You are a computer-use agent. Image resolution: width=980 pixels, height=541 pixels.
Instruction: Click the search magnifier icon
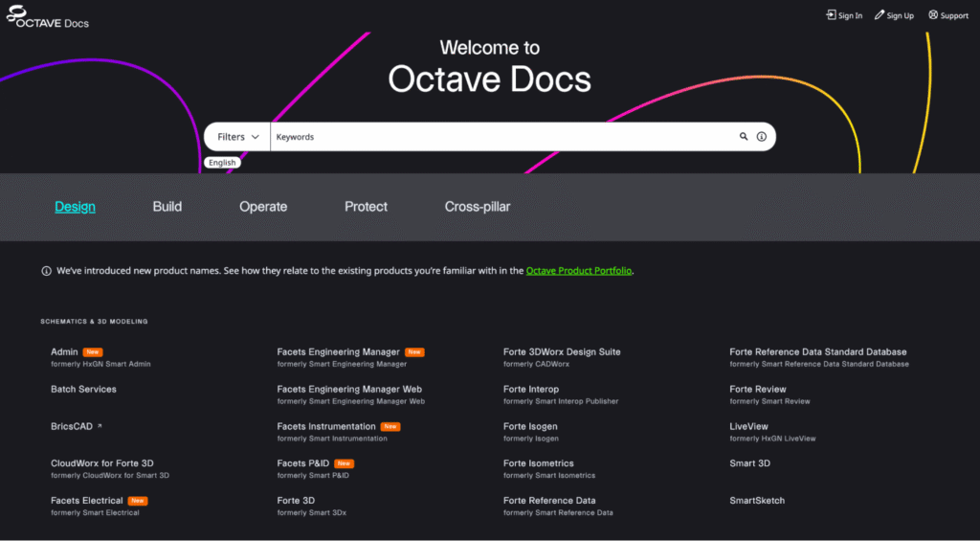point(744,136)
